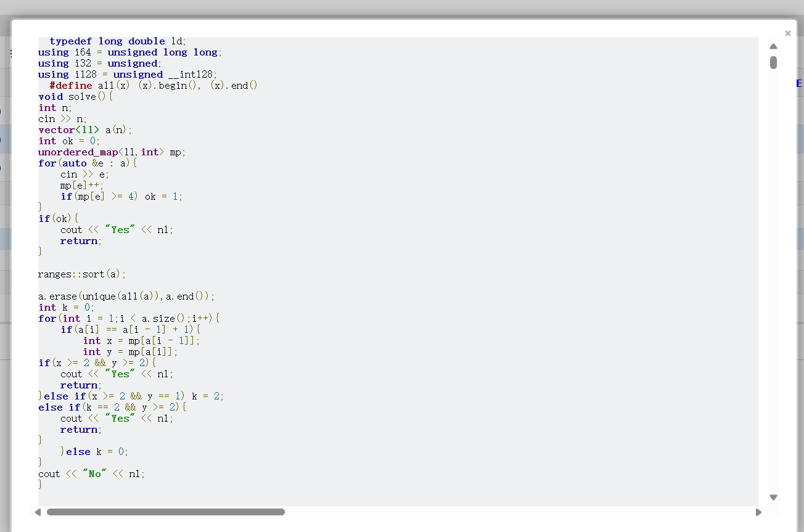This screenshot has width=804, height=532.
Task: Click the 'else if(k == 2 && y >= 2){' line
Action: tap(112, 407)
